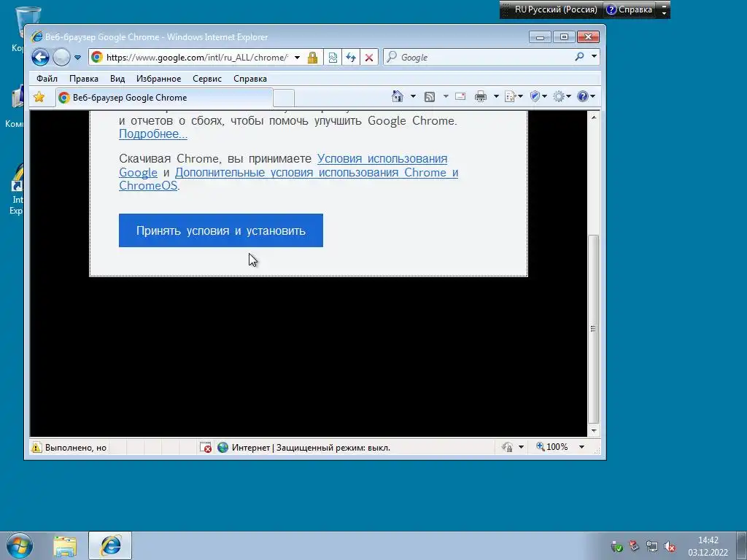Click the 100% zoom level button
The height and width of the screenshot is (560, 747).
point(552,447)
